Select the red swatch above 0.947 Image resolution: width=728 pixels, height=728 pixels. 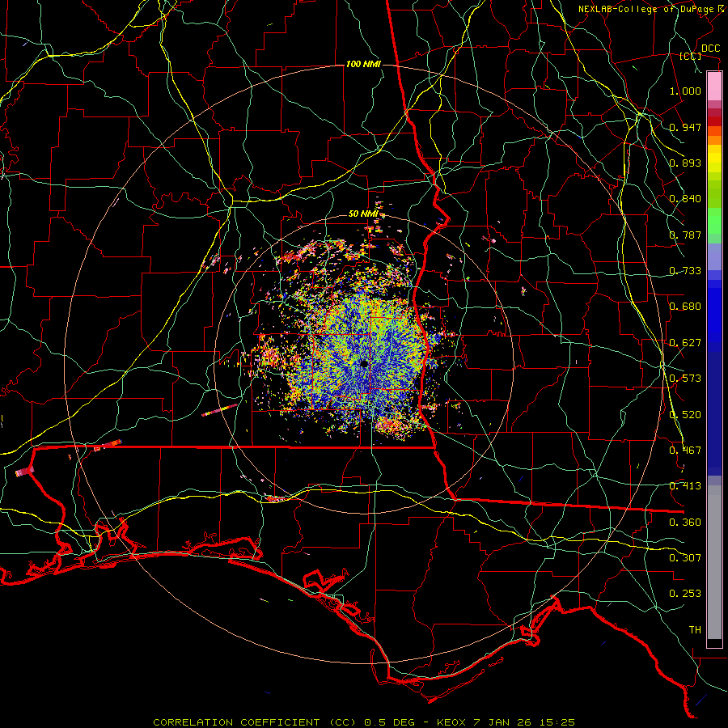click(x=714, y=121)
